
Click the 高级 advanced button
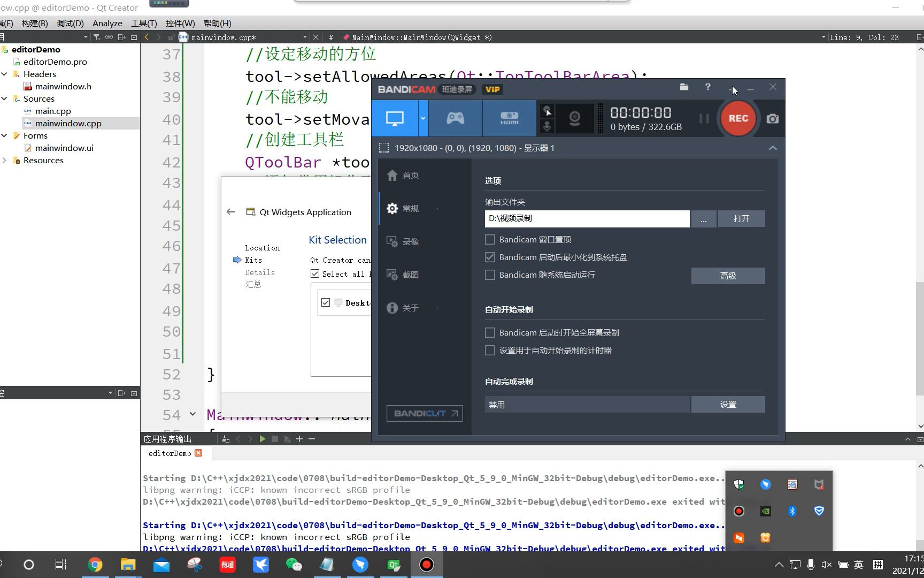728,276
